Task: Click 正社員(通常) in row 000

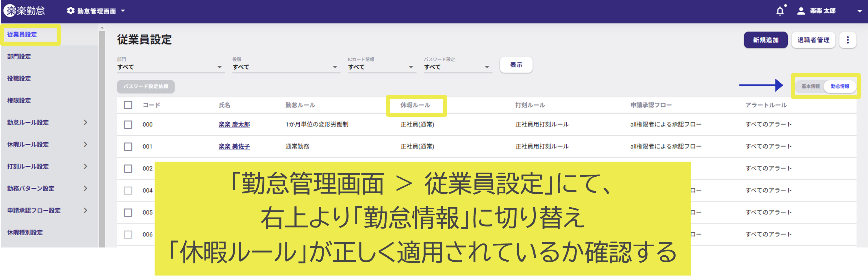Action: 417,125
